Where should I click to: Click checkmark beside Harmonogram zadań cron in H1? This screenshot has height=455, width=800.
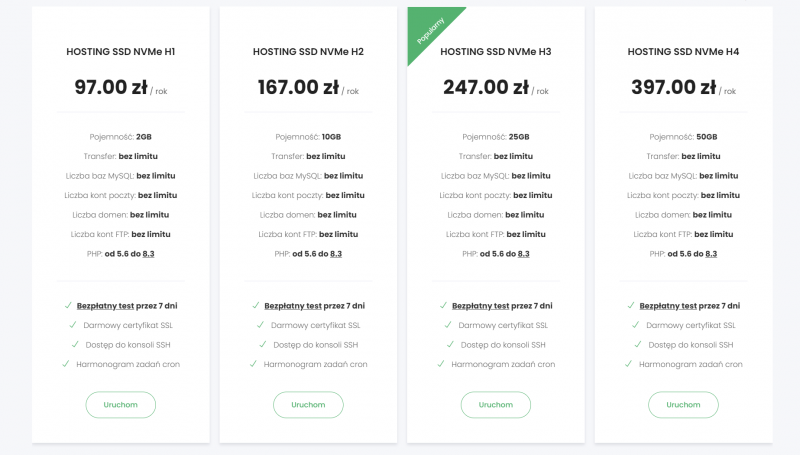click(67, 364)
